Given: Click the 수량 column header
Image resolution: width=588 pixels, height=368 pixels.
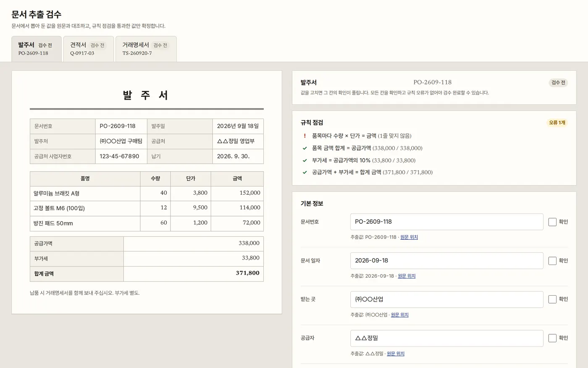Looking at the screenshot, I should (x=155, y=179).
